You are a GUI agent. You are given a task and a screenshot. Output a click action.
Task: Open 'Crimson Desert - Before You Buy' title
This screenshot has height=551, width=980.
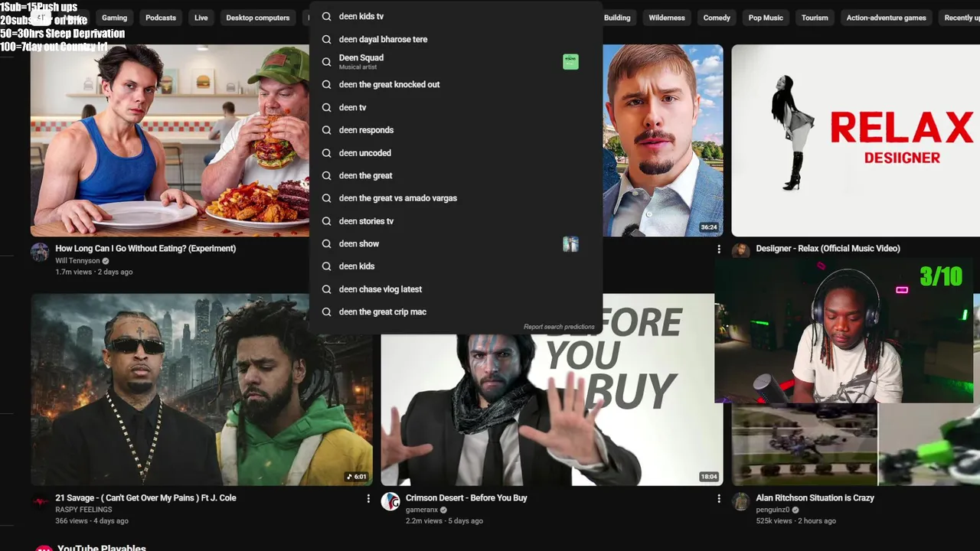pos(466,498)
